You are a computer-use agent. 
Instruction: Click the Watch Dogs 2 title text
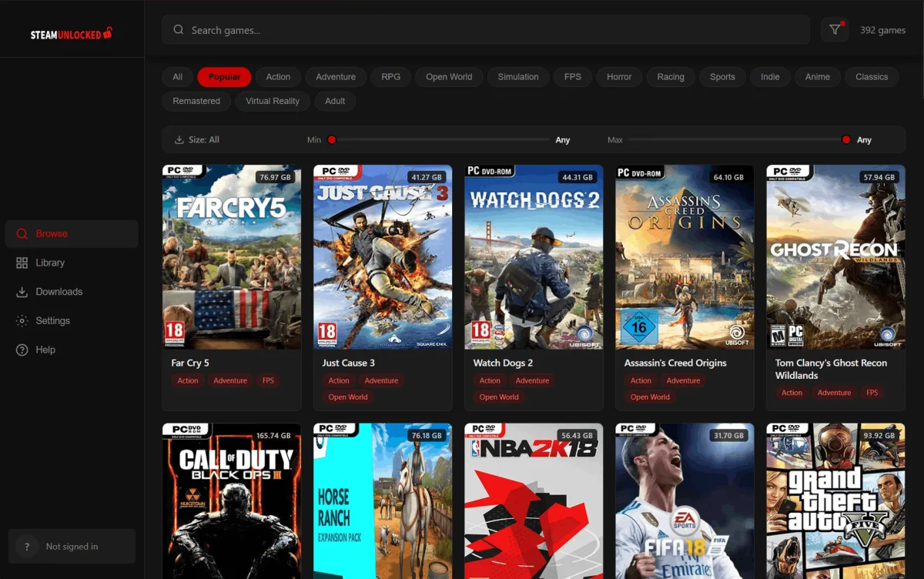click(503, 363)
